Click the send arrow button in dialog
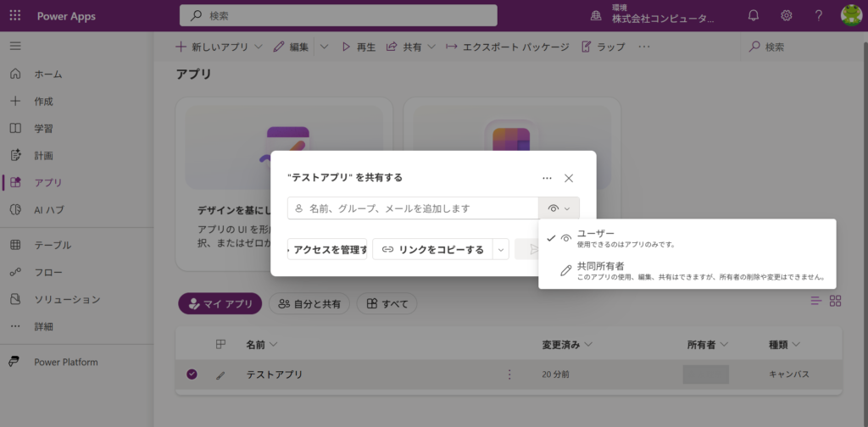This screenshot has width=868, height=427. pyautogui.click(x=526, y=249)
